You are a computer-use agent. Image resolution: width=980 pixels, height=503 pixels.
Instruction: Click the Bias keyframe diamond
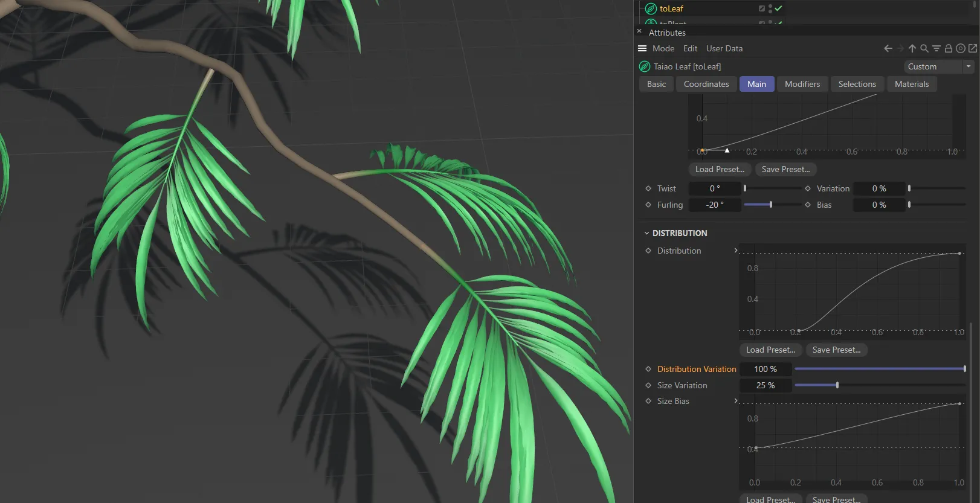(x=808, y=205)
